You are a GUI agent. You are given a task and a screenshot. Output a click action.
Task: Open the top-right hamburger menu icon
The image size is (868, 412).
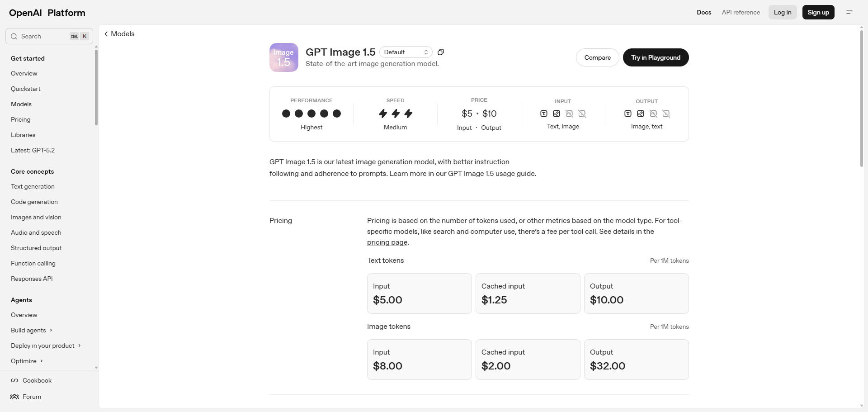point(849,12)
